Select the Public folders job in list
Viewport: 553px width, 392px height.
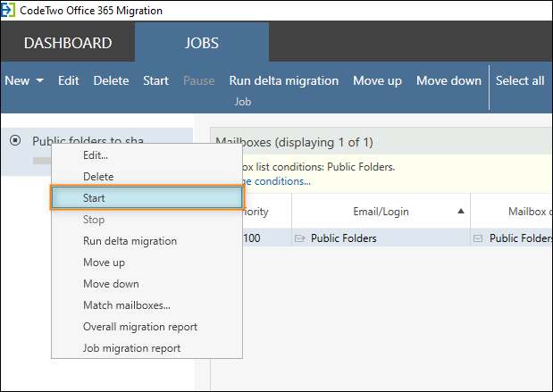97,152
